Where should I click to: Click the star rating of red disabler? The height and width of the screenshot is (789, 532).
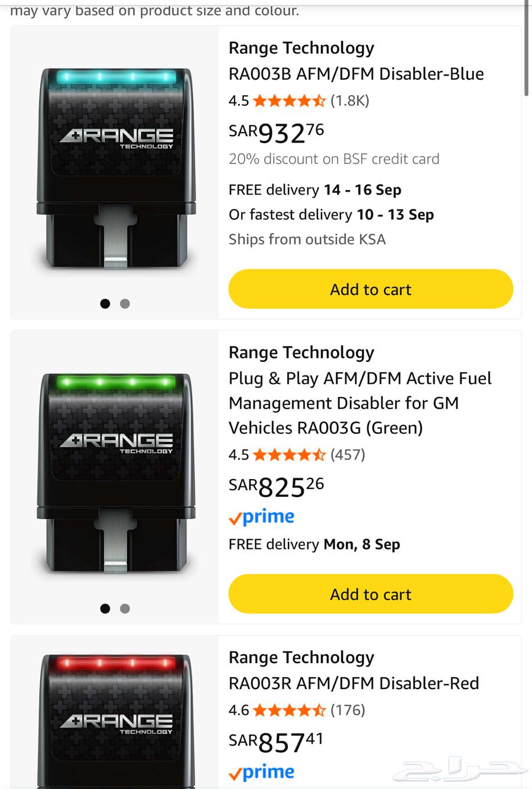[x=289, y=710]
